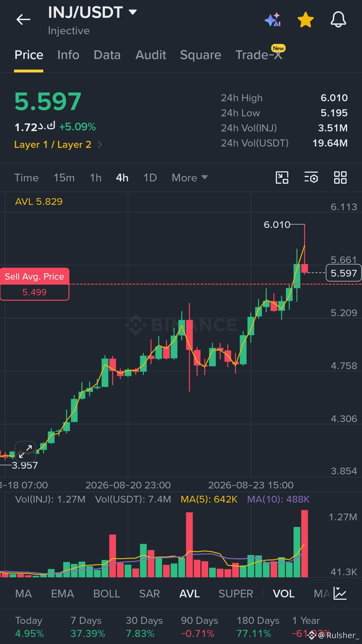Open the More timeframes dropdown

click(x=190, y=178)
